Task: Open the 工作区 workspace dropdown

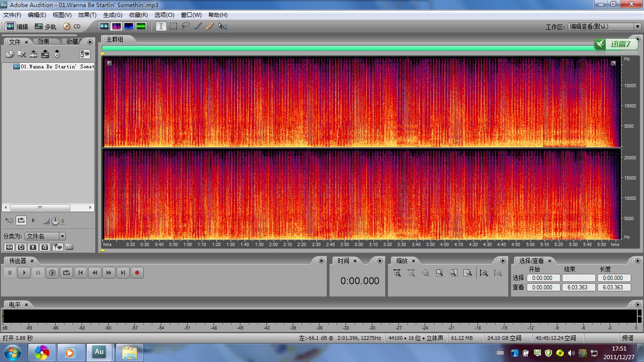Action: 604,27
